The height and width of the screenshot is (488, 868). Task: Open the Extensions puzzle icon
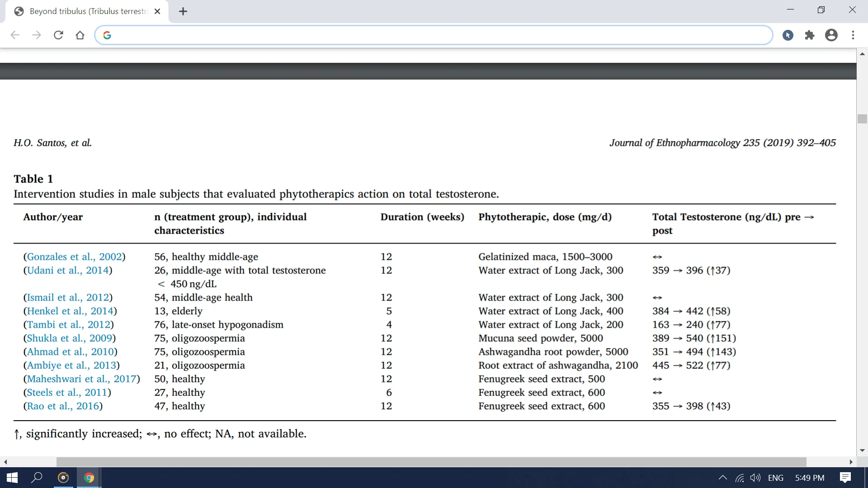(810, 35)
